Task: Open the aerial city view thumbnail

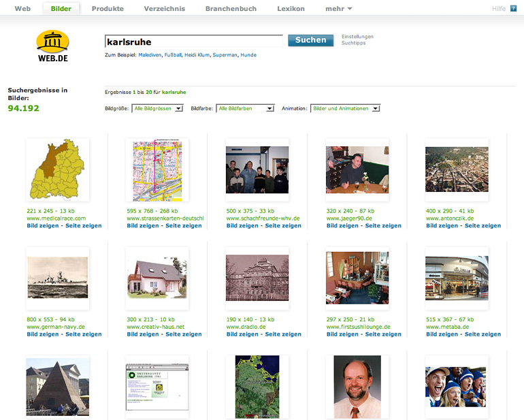Action: pos(457,169)
